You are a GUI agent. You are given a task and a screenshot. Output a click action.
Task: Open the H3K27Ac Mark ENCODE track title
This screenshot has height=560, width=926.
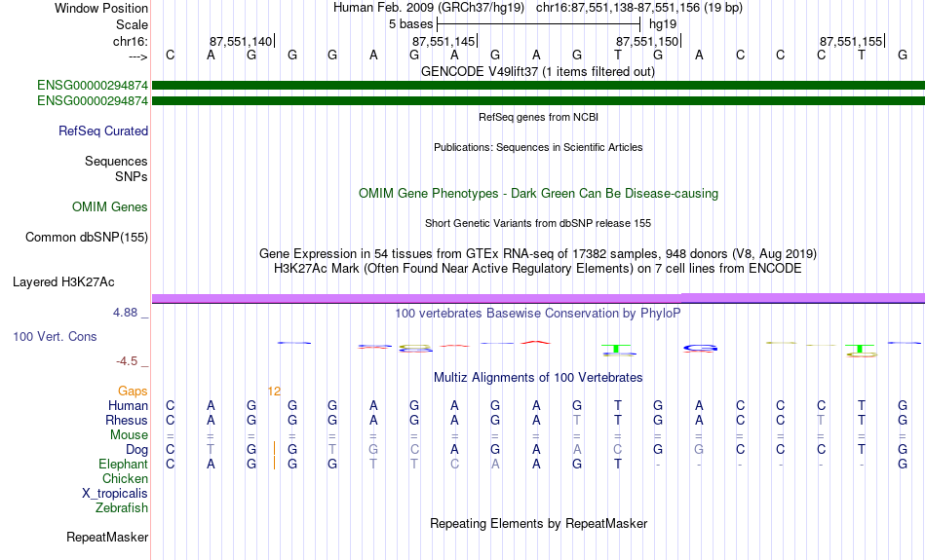[538, 269]
